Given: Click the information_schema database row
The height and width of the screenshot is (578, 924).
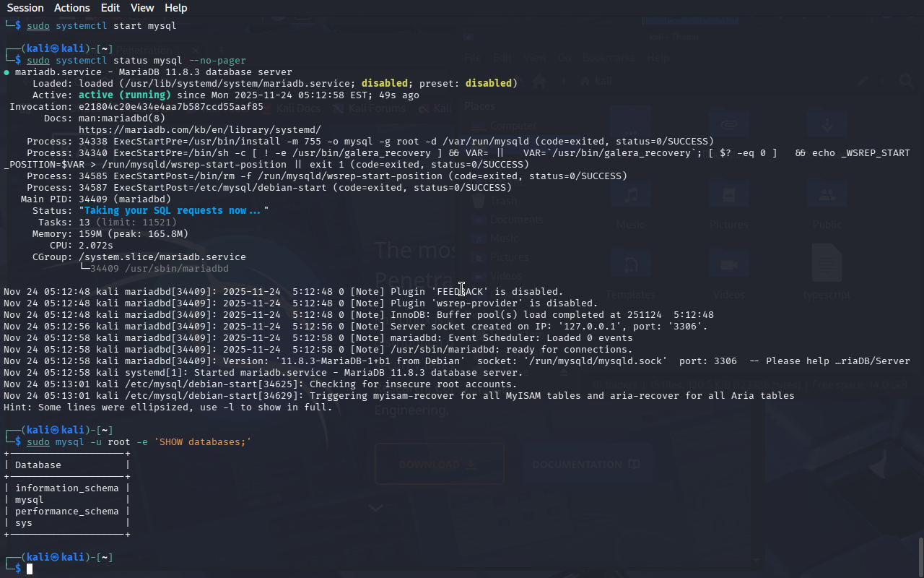Looking at the screenshot, I should pos(66,488).
